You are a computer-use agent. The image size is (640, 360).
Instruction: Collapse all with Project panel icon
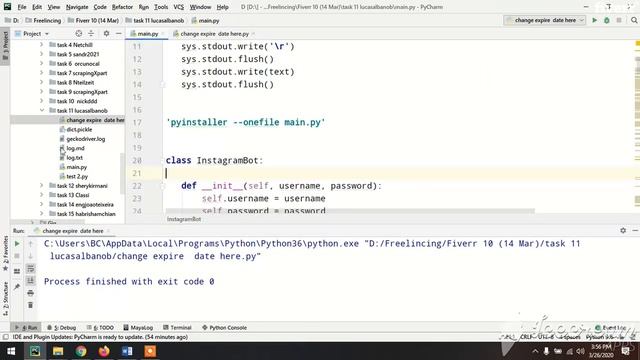point(91,33)
